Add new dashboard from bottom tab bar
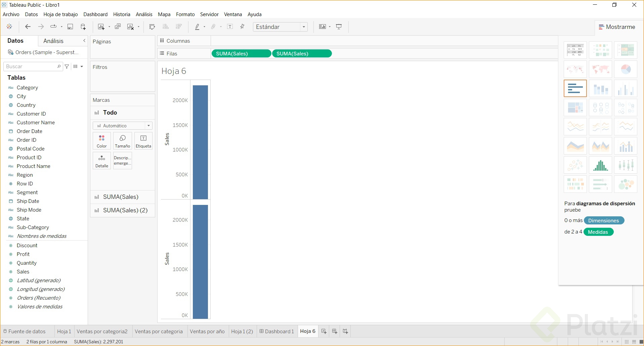Viewport: 644px width, 346px height. (x=335, y=331)
